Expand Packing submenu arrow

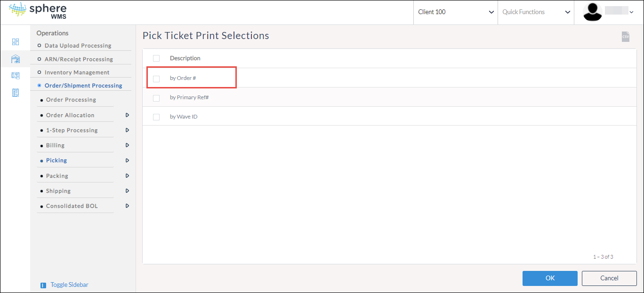point(127,176)
